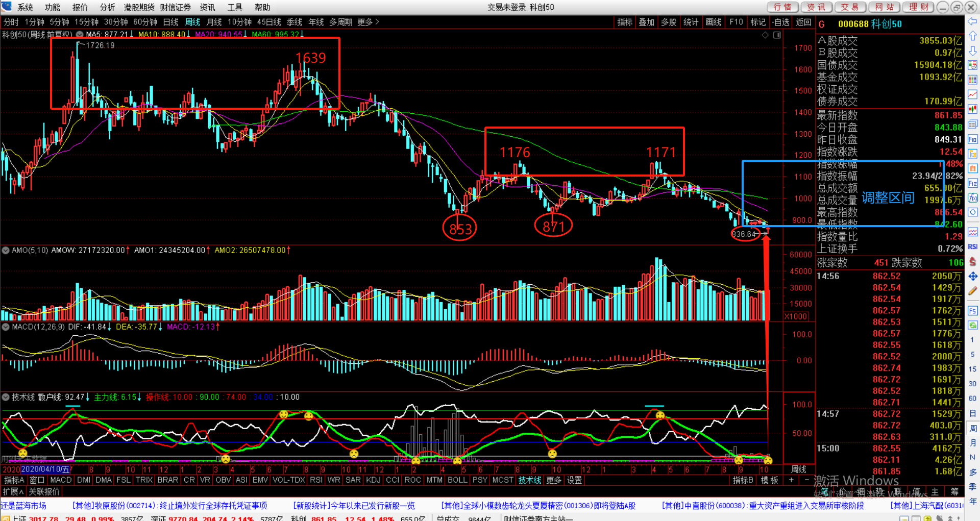Image resolution: width=980 pixels, height=521 pixels.
Task: Open the 港股期货 menu
Action: point(139,7)
